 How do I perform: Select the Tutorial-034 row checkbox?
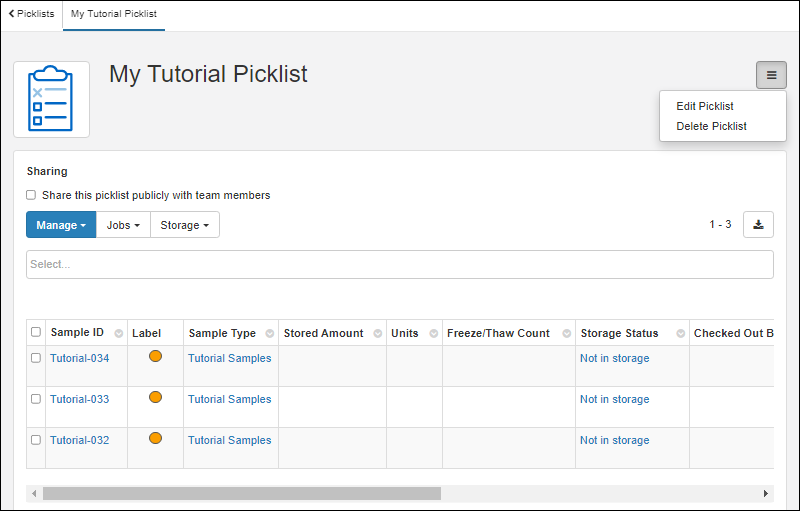(36, 358)
